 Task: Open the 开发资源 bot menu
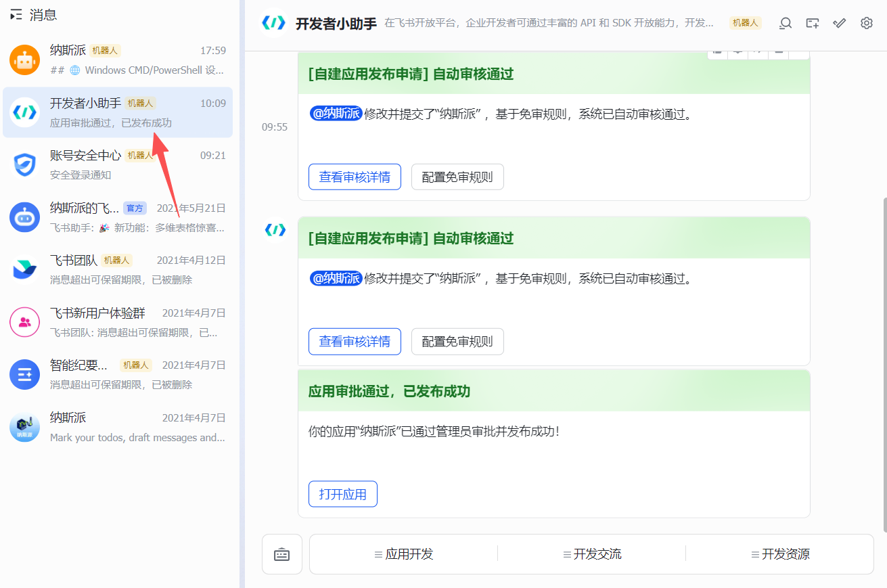click(x=780, y=554)
